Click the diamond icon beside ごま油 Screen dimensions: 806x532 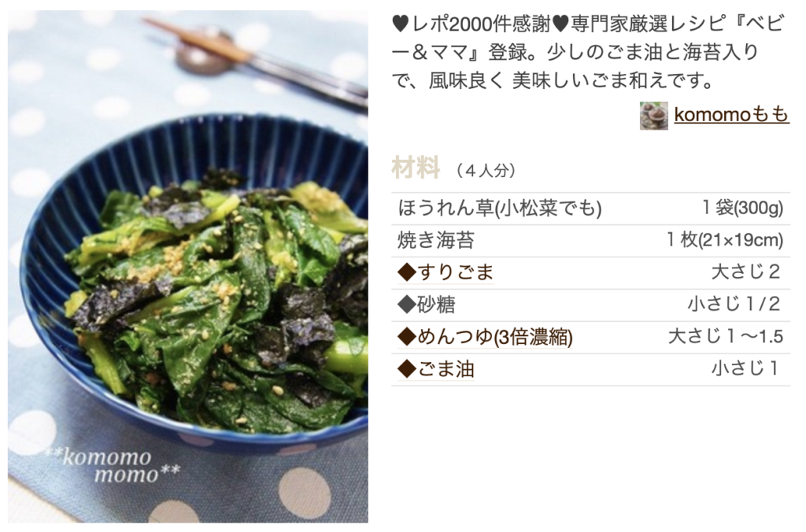407,369
